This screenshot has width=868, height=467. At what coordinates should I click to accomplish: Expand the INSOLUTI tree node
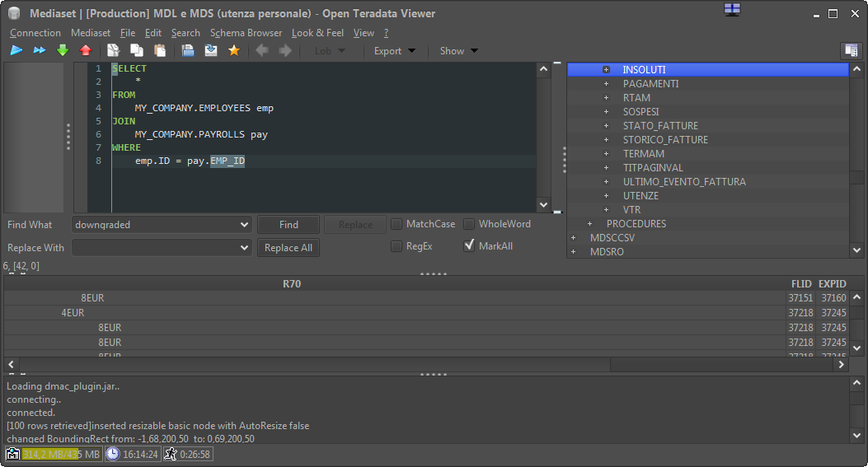[x=606, y=70]
